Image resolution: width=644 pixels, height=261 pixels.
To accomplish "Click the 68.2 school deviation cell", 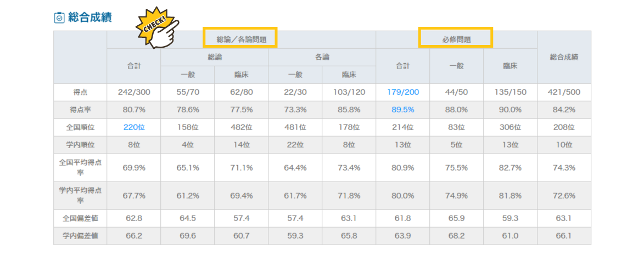I will click(457, 236).
